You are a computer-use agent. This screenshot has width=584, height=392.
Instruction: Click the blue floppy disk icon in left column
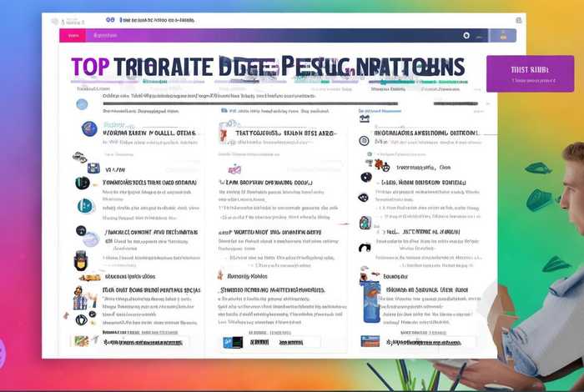pos(93,168)
